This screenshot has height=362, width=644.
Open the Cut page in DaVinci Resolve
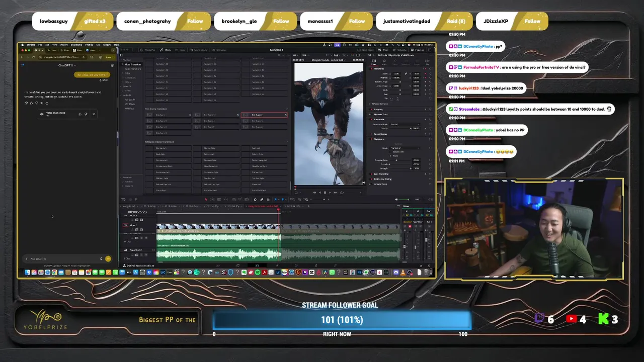point(237,265)
